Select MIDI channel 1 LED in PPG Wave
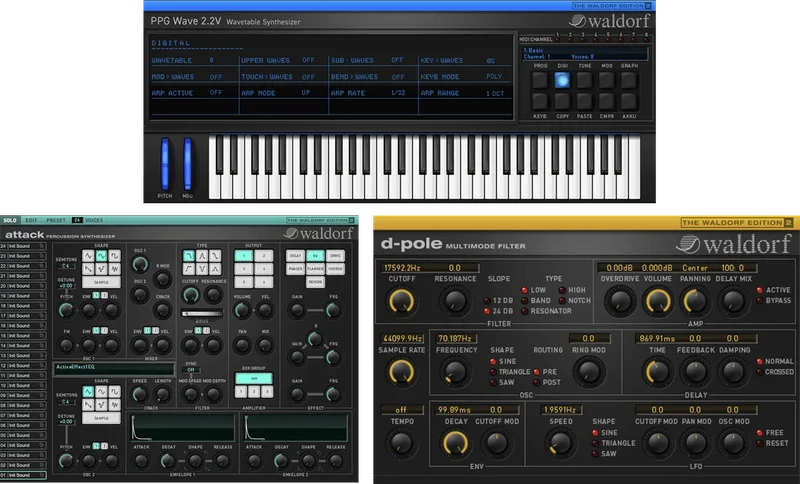This screenshot has height=484, width=800. click(558, 39)
